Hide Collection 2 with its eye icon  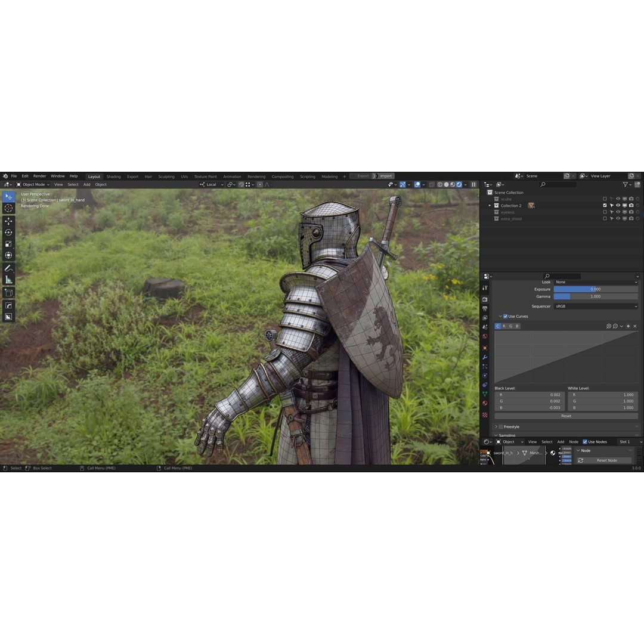[x=618, y=205]
